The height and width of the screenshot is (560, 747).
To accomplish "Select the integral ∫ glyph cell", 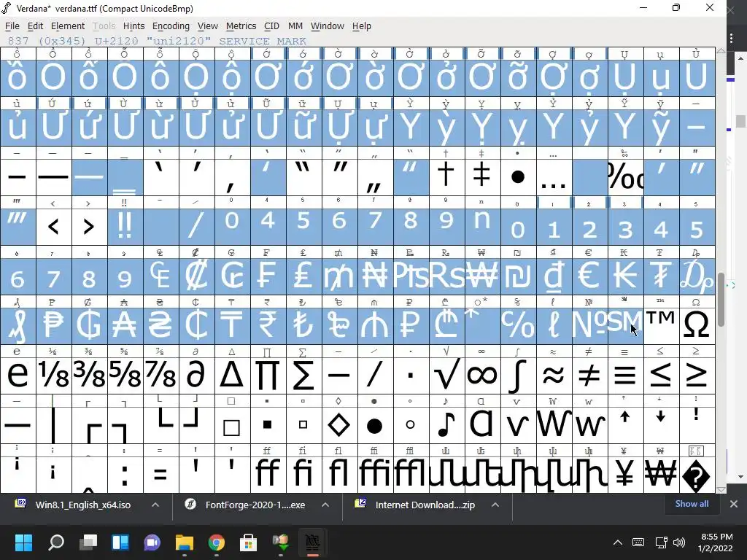I will tap(518, 376).
